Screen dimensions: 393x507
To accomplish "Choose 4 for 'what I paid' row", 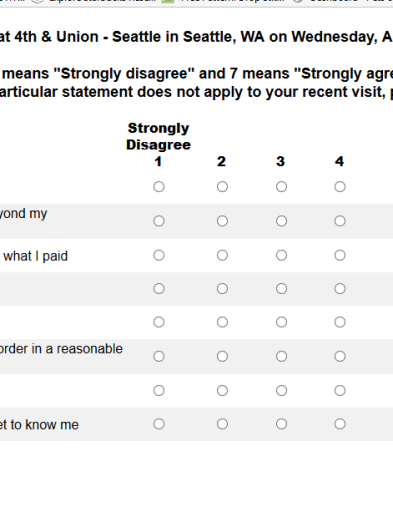I will 340,255.
